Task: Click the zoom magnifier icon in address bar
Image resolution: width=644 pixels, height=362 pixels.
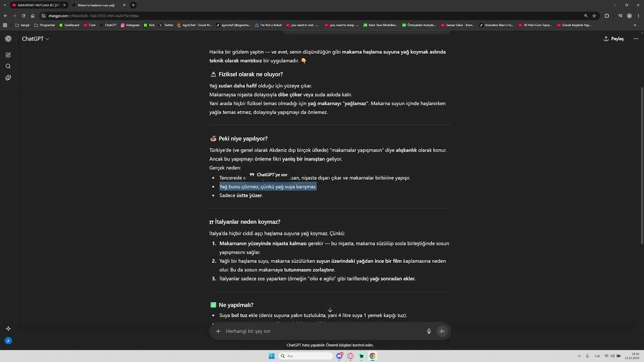Action: 586,16
